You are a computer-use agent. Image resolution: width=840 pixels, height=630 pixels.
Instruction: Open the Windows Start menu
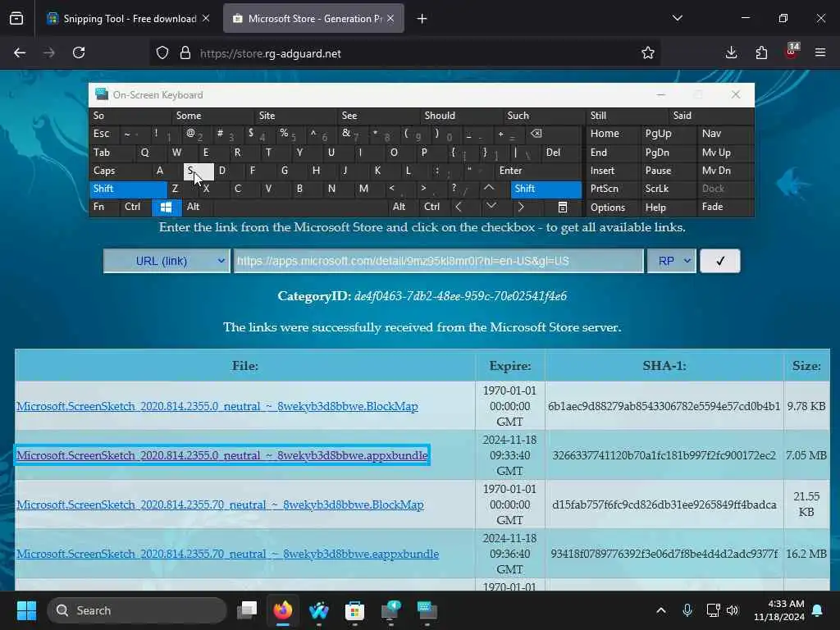coord(26,610)
